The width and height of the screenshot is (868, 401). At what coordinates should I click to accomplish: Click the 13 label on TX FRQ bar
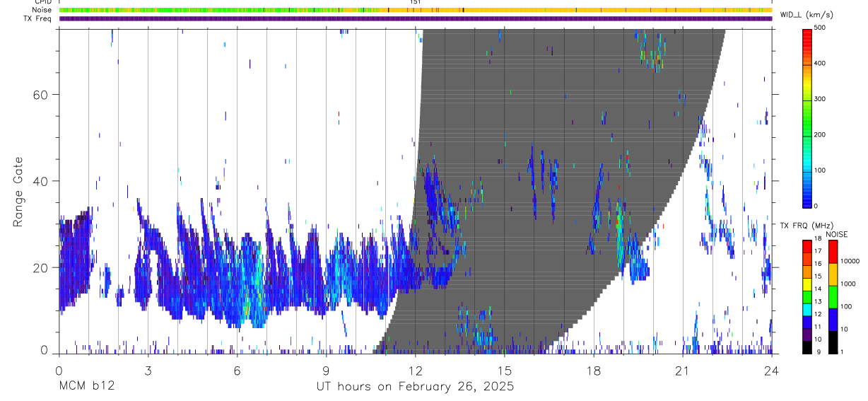(x=818, y=301)
